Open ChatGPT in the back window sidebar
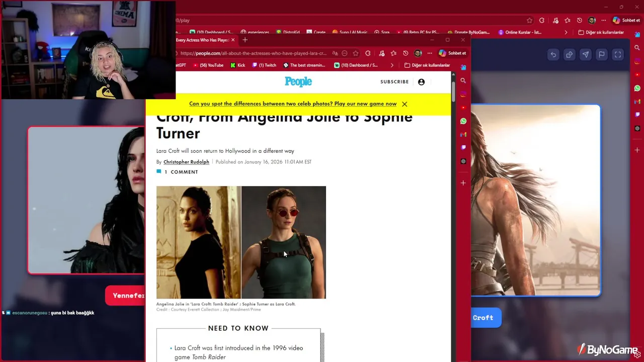 click(x=637, y=128)
